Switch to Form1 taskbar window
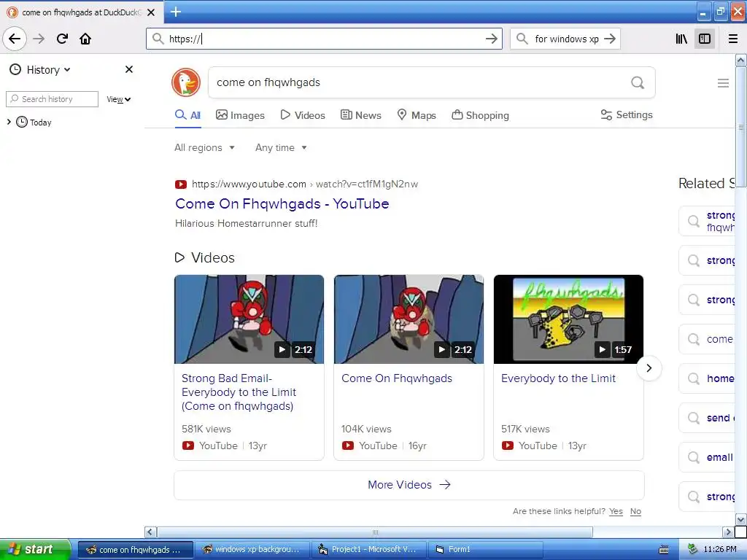 pos(485,550)
